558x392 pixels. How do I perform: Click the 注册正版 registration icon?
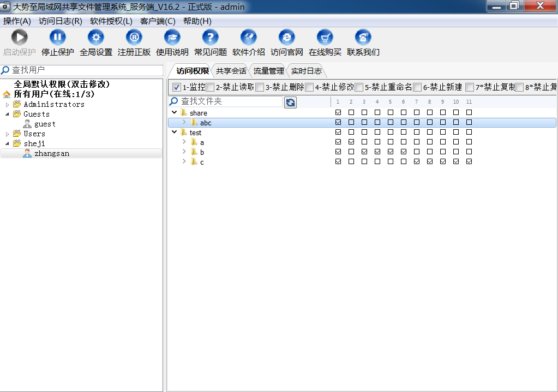click(134, 37)
